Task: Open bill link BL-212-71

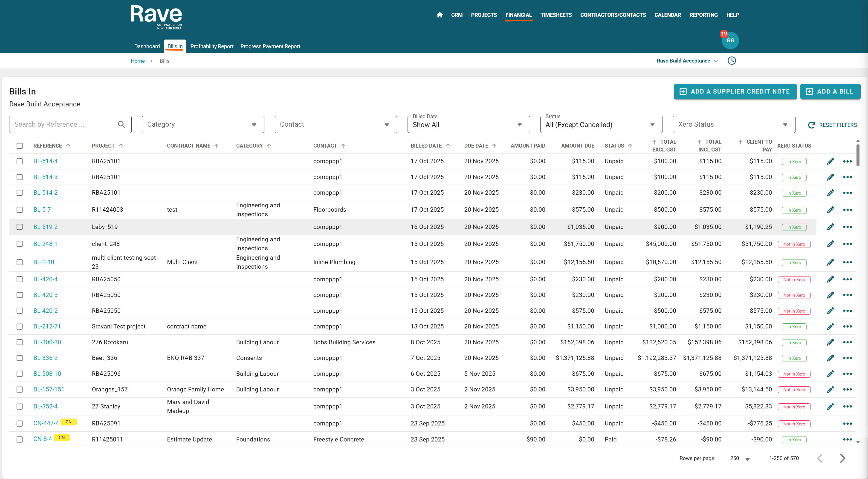Action: (x=47, y=326)
